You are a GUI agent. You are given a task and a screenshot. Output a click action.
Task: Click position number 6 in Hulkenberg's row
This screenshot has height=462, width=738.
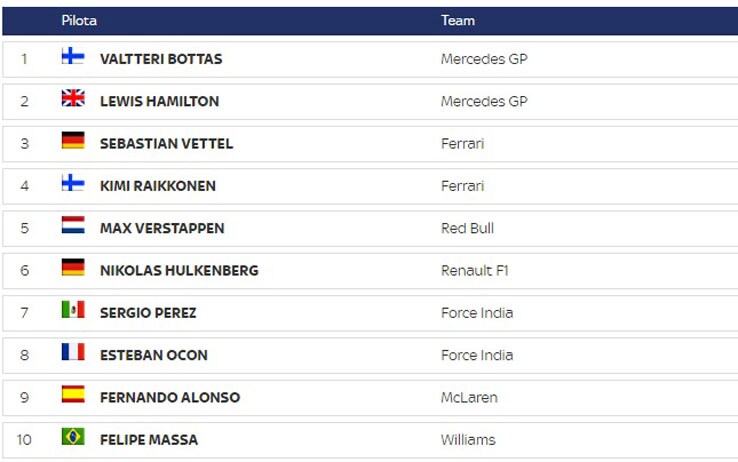click(x=24, y=271)
